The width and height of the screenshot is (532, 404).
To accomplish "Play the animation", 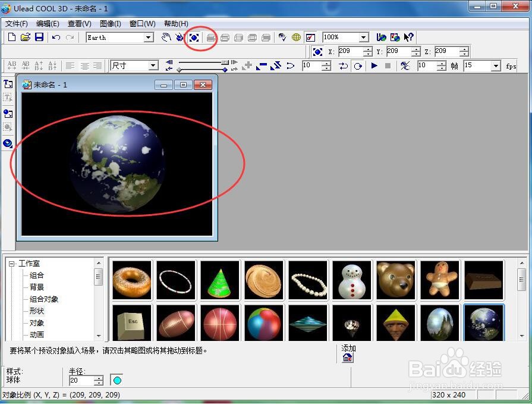I will tap(374, 65).
